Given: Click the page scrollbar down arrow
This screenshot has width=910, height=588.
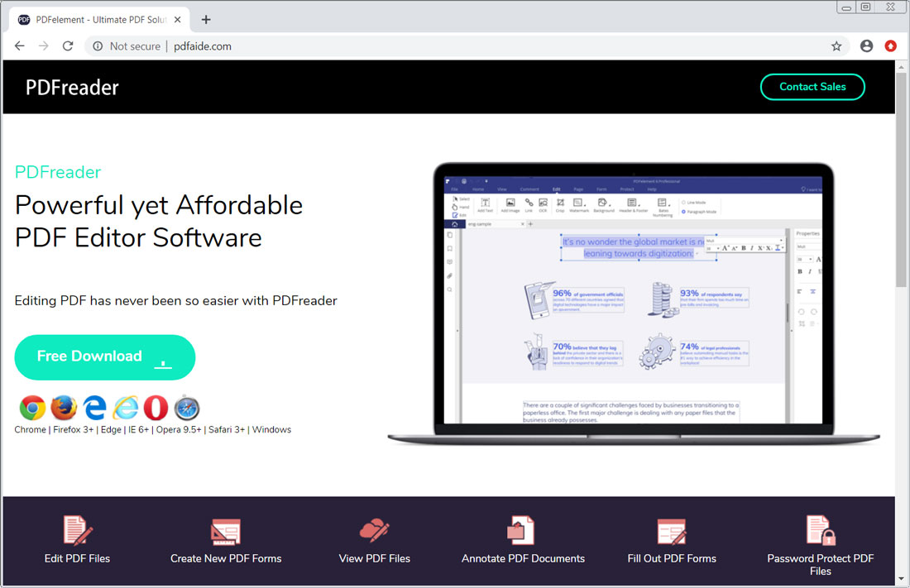Looking at the screenshot, I should click(901, 579).
